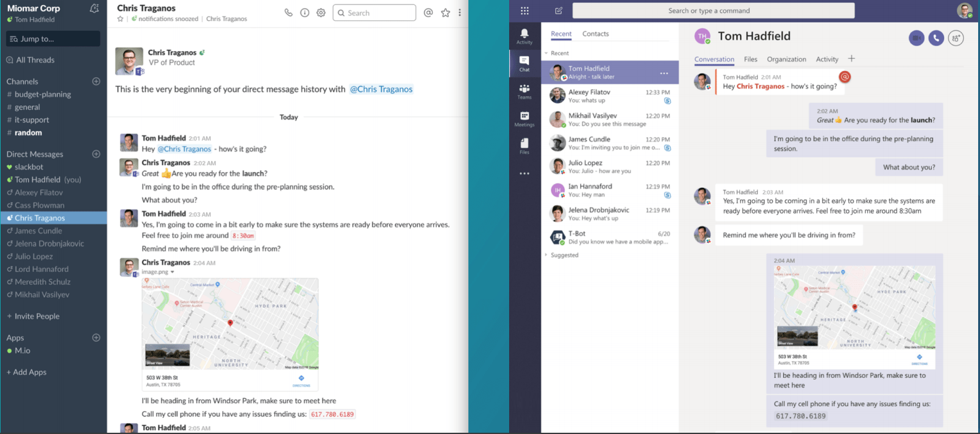Open Activity in Teams left rail
This screenshot has height=434, width=980.
[x=525, y=36]
